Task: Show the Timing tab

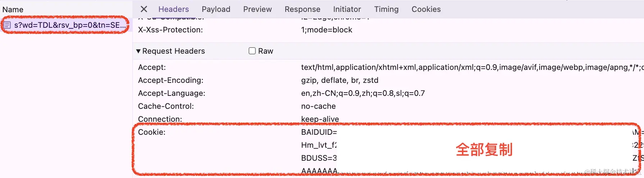Action: click(x=386, y=9)
